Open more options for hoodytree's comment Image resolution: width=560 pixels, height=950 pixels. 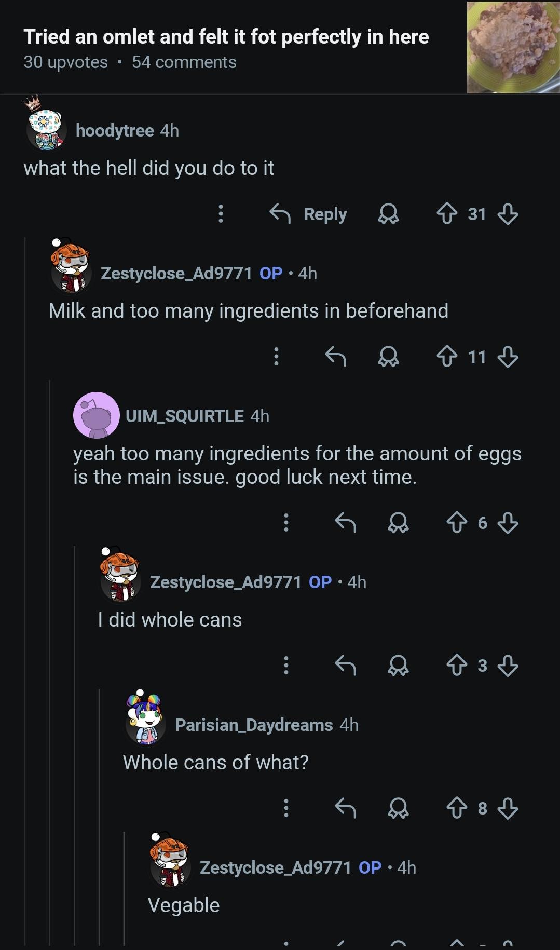221,214
